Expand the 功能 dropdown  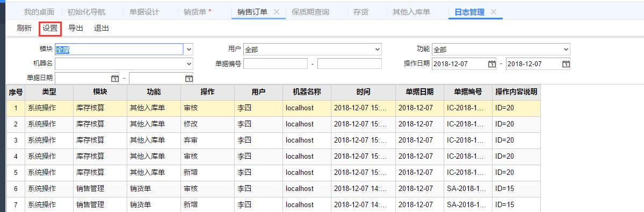coord(566,50)
